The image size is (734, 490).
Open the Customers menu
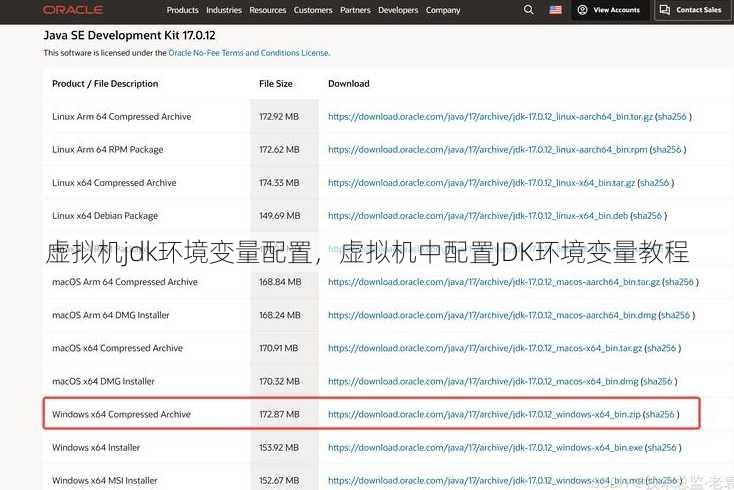click(x=313, y=10)
